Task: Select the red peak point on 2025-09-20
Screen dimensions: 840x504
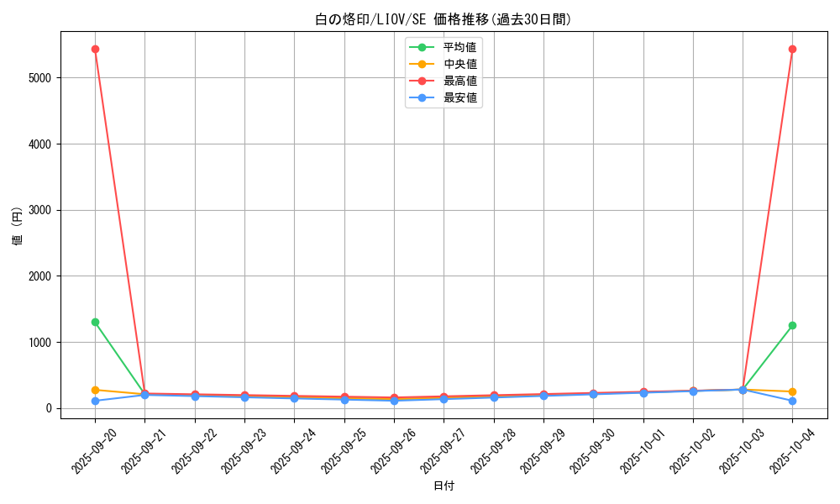Action: (95, 49)
